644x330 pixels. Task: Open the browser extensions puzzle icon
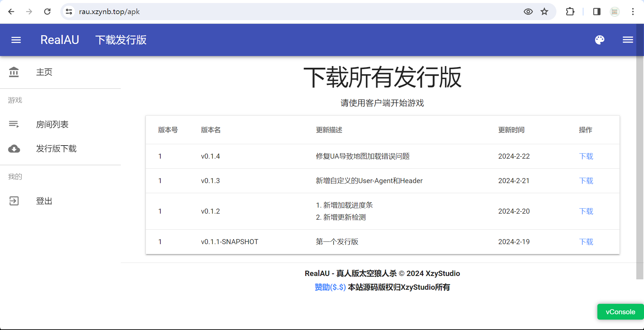[x=570, y=12]
